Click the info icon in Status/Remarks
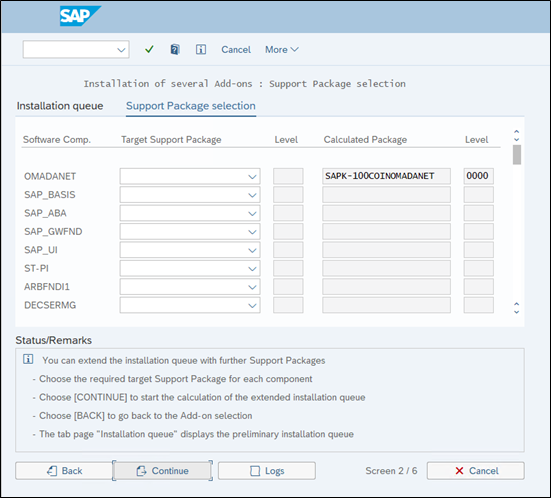 (28, 359)
